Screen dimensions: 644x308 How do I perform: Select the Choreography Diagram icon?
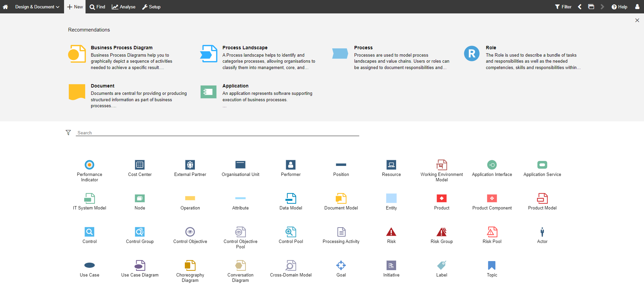click(190, 265)
